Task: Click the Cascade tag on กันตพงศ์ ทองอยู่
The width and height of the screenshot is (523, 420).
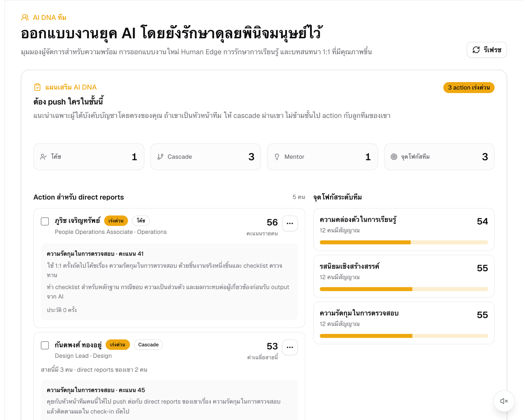Action: 148,345
